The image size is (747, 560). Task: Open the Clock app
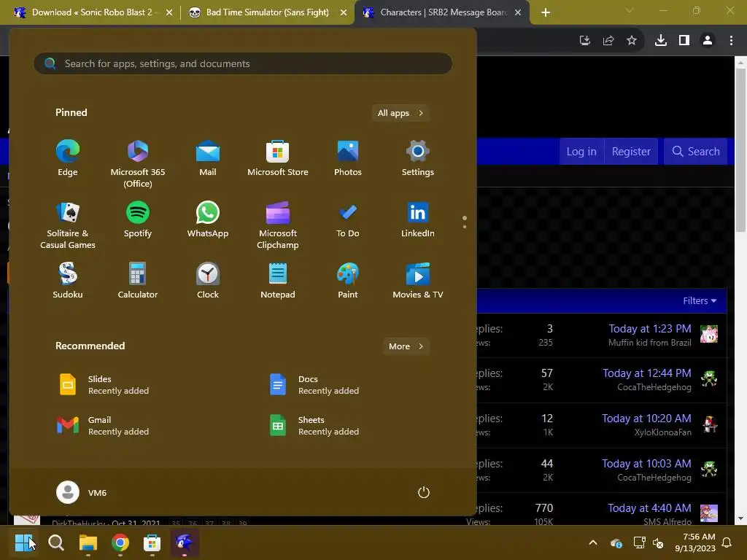pos(208,281)
